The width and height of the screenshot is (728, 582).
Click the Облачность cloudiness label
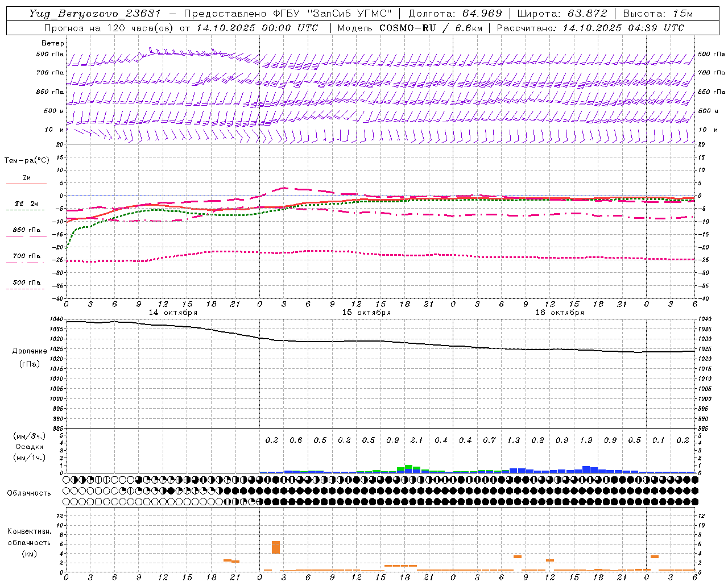29,493
